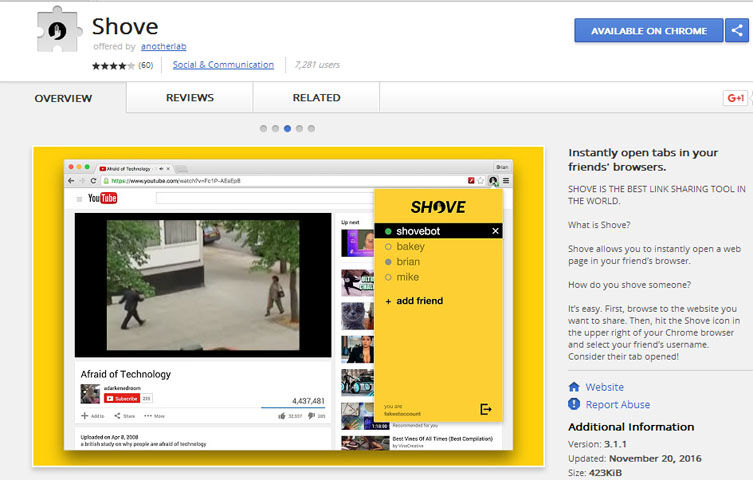Click the (60) review count
Viewport: 753px width, 480px height.
point(146,65)
